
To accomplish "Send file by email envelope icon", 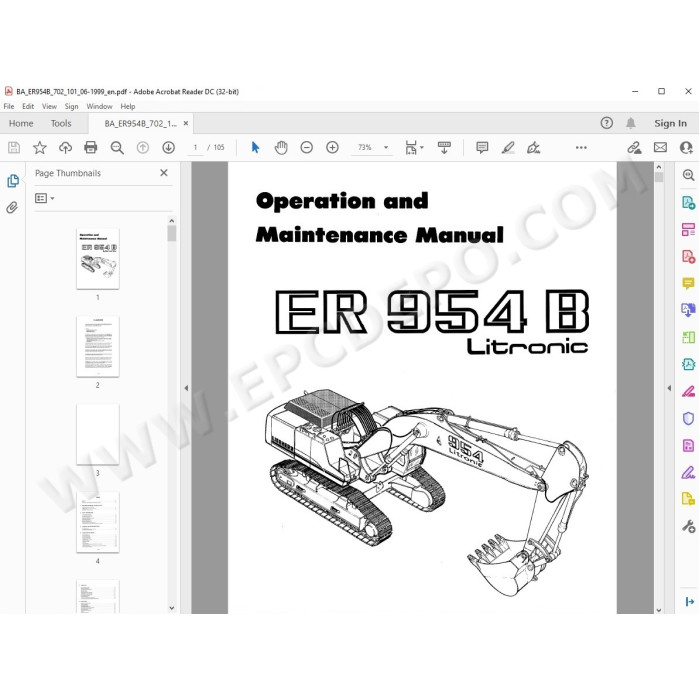I will [660, 147].
